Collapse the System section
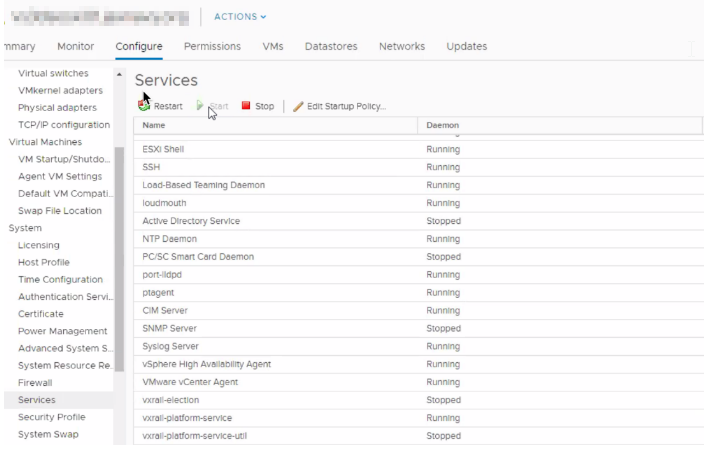This screenshot has width=717, height=452. click(x=25, y=228)
